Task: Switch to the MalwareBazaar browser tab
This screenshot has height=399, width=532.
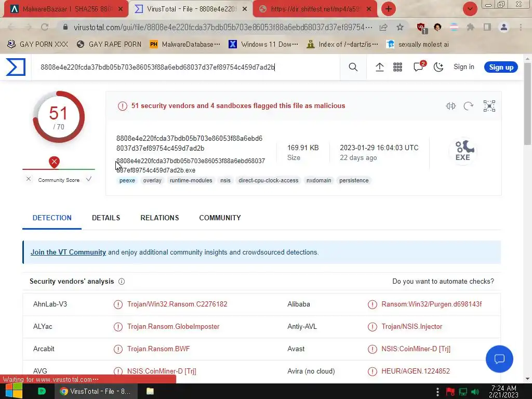Action: pyautogui.click(x=66, y=9)
